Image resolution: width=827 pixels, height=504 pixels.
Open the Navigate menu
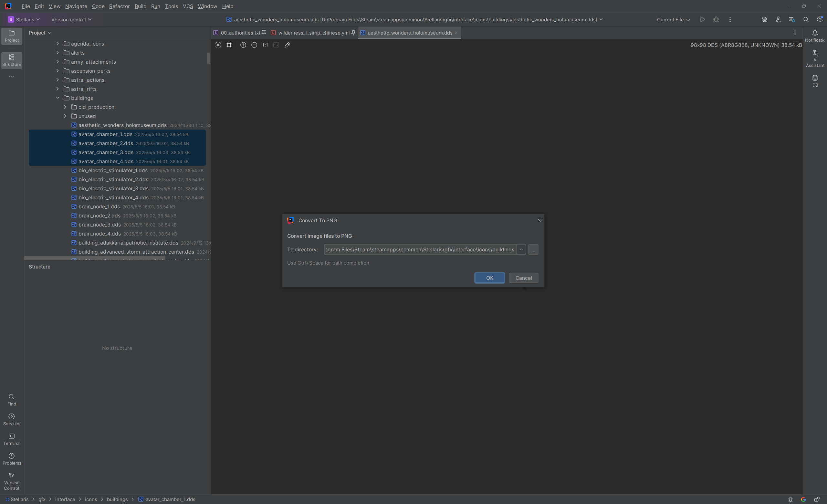tap(76, 6)
